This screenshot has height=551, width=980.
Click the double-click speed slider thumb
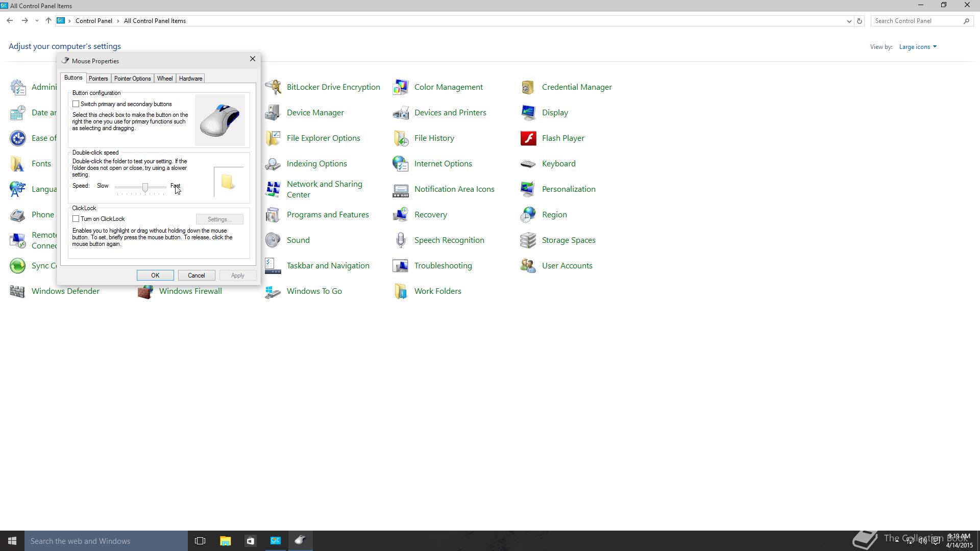pos(145,188)
